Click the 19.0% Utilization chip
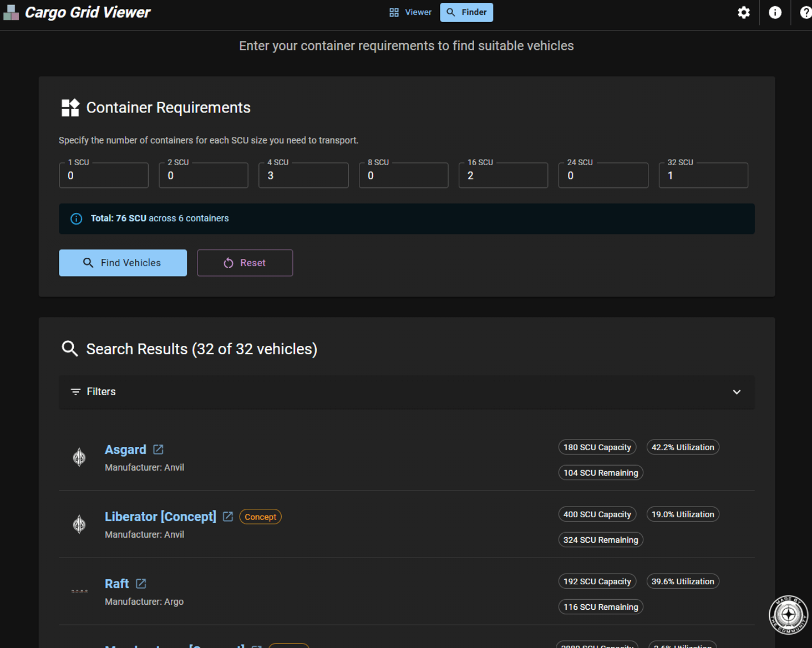 pyautogui.click(x=683, y=514)
